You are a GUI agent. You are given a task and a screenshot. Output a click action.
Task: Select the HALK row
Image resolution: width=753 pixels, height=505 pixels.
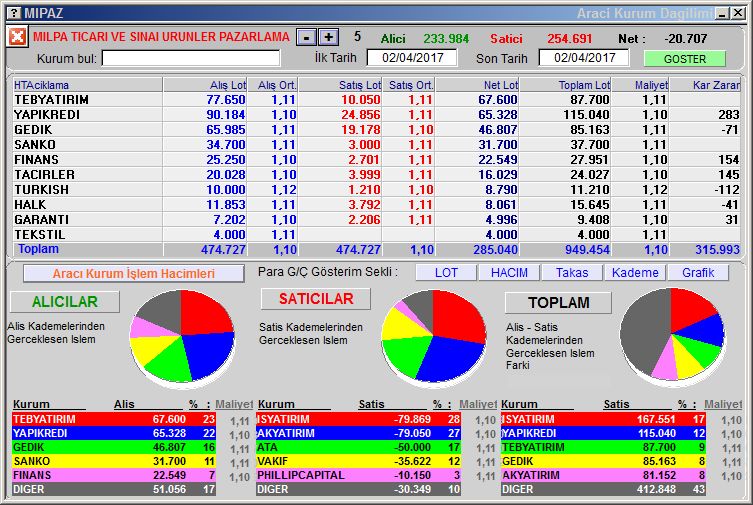coord(376,204)
